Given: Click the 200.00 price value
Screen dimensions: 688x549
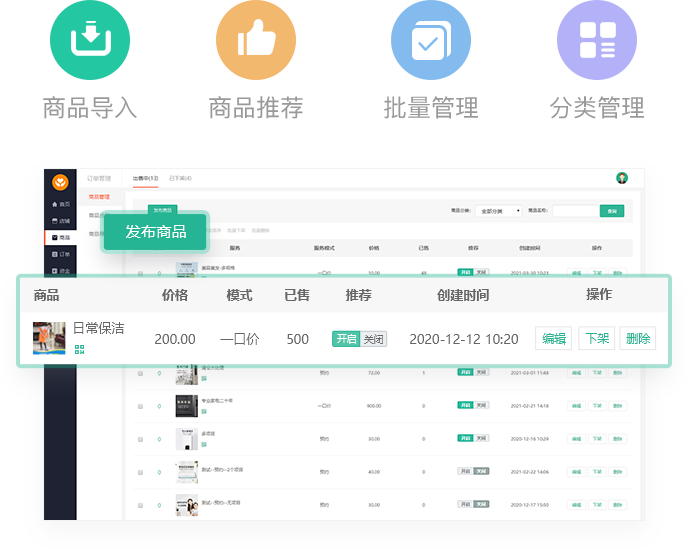Looking at the screenshot, I should (175, 339).
